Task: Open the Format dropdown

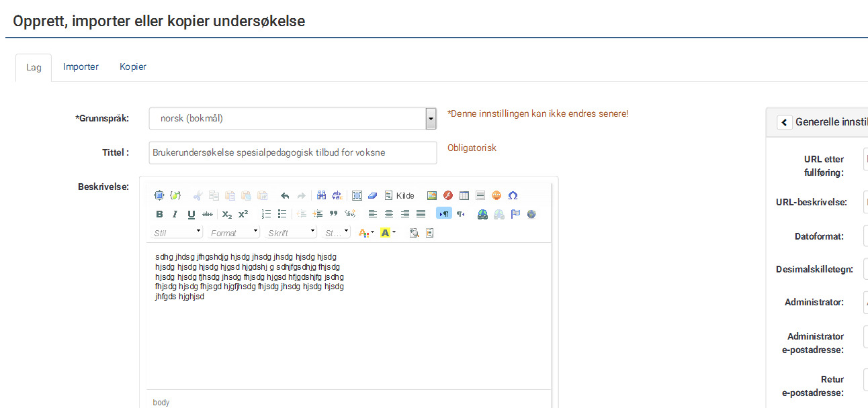Action: coord(234,233)
